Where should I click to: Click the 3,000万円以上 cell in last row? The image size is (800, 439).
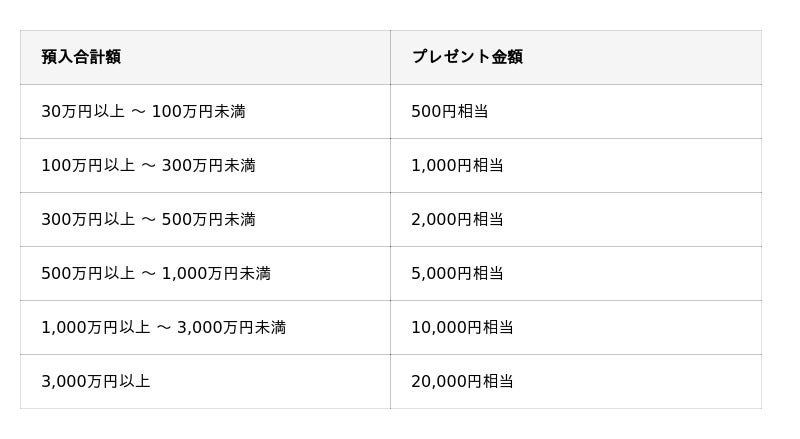click(95, 382)
